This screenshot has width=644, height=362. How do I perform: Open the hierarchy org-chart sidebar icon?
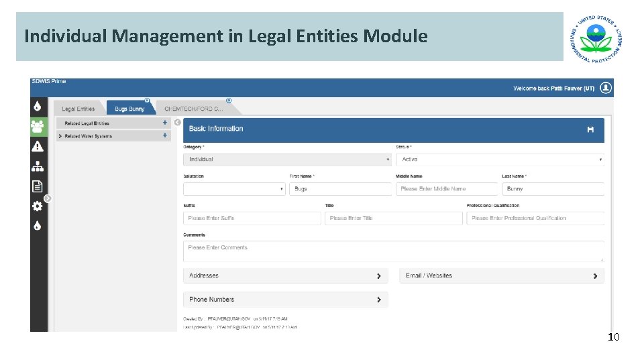(x=38, y=166)
